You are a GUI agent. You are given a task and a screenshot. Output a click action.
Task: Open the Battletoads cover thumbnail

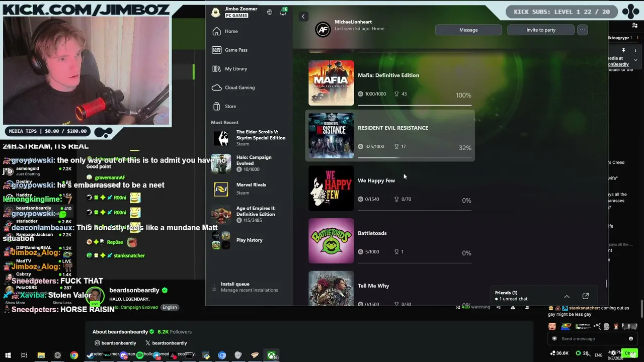click(331, 241)
